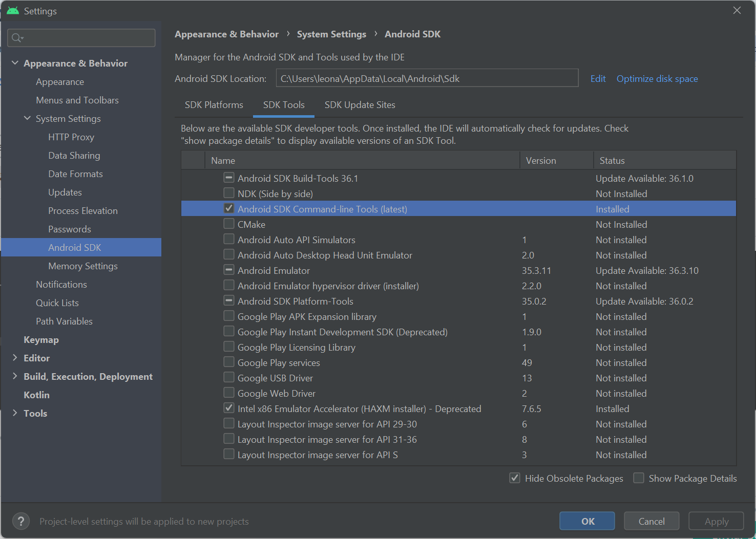
Task: Expand the Tools section
Action: coord(15,413)
